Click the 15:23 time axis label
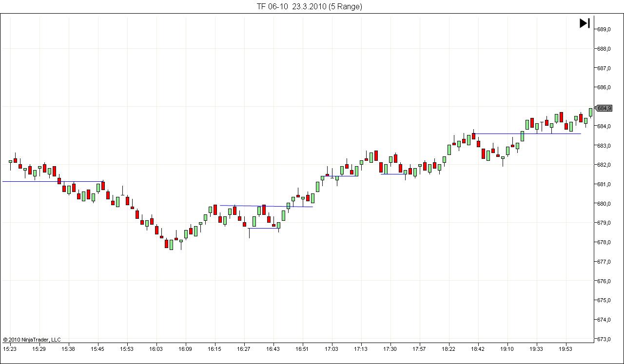Image resolution: width=624 pixels, height=364 pixels. click(x=10, y=349)
